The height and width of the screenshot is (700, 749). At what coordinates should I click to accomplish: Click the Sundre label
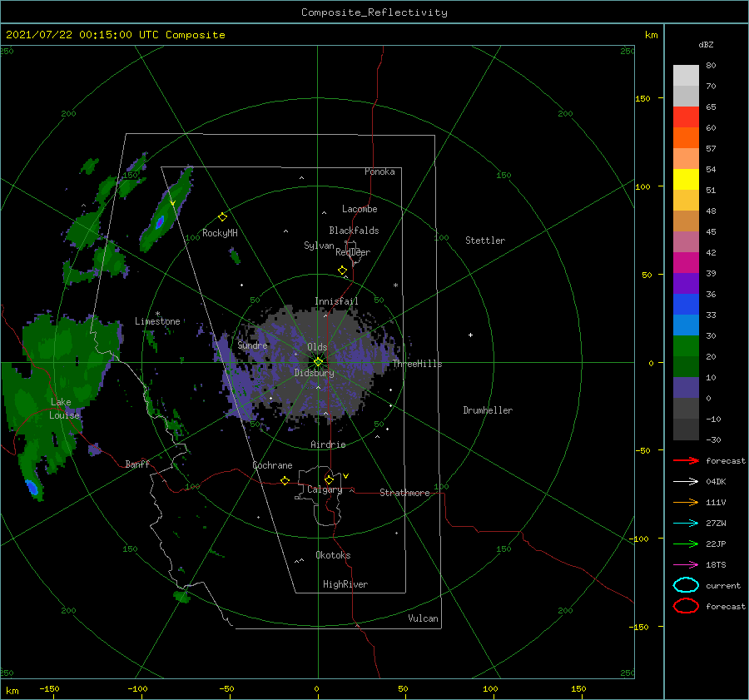[253, 345]
